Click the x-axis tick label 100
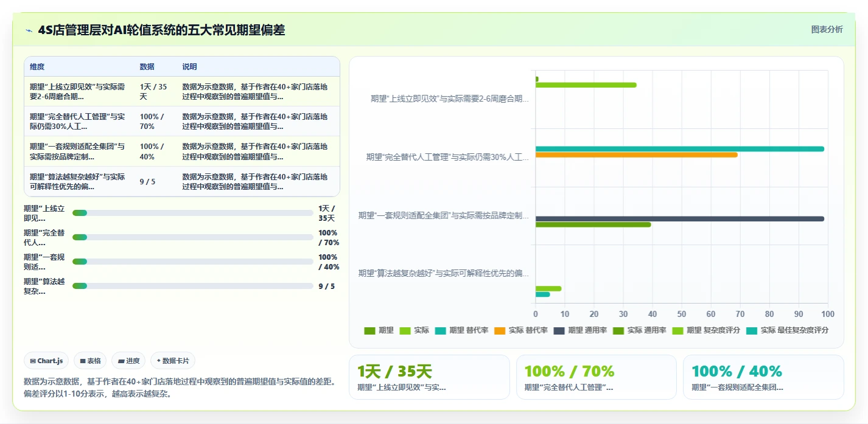 (828, 314)
